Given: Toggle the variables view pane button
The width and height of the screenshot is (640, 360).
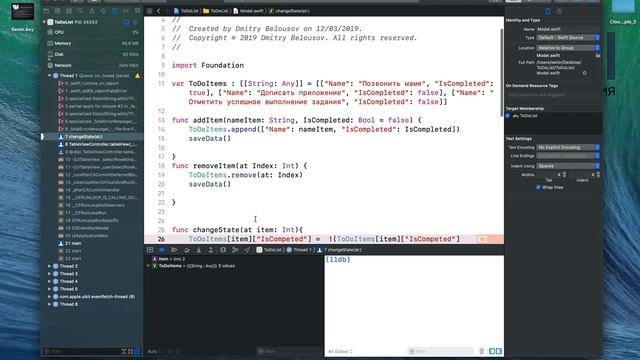Looking at the screenshot, I should click(492, 351).
